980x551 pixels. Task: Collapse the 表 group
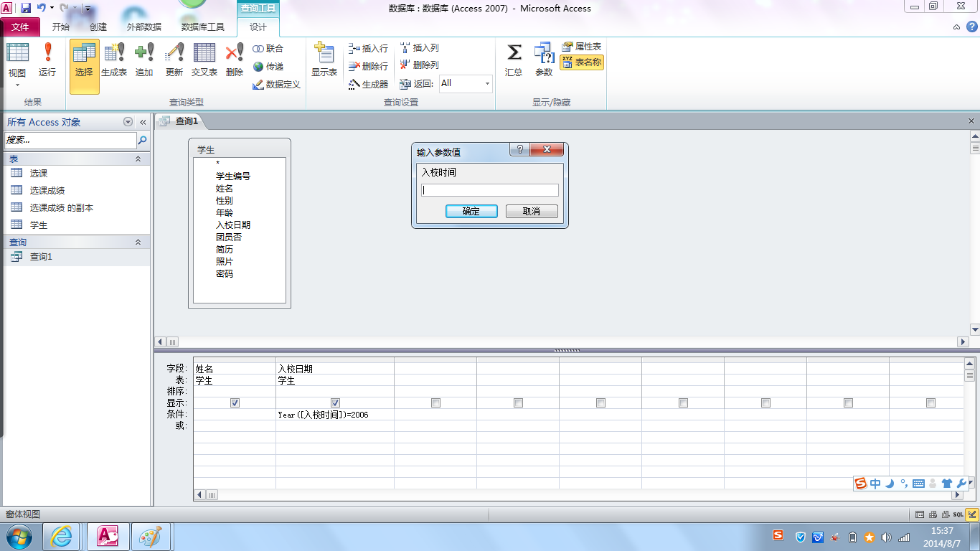[138, 159]
